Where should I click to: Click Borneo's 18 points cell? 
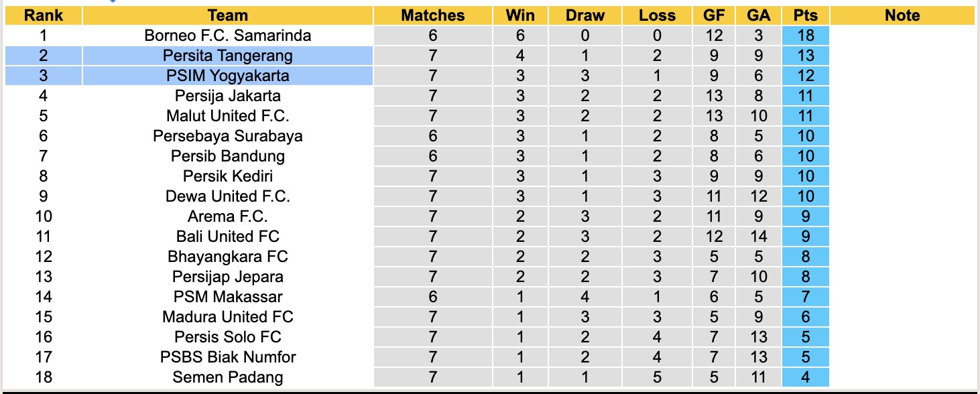click(805, 36)
